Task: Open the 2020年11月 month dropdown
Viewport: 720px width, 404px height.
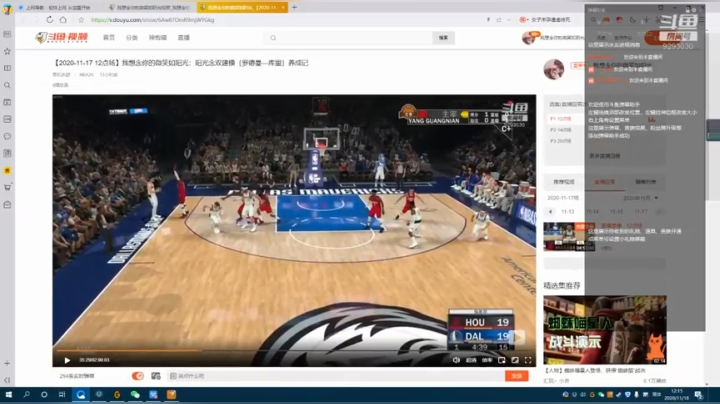Action: [x=641, y=198]
